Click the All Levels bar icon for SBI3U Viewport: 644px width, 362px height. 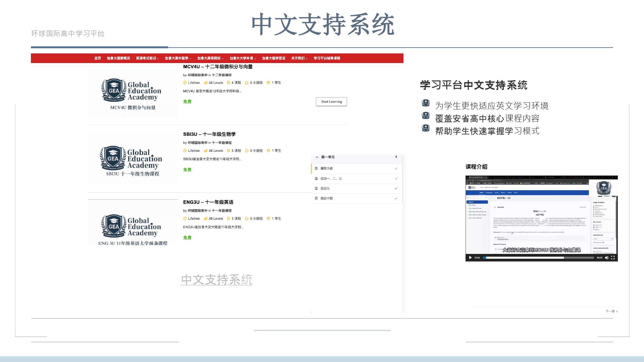point(205,151)
